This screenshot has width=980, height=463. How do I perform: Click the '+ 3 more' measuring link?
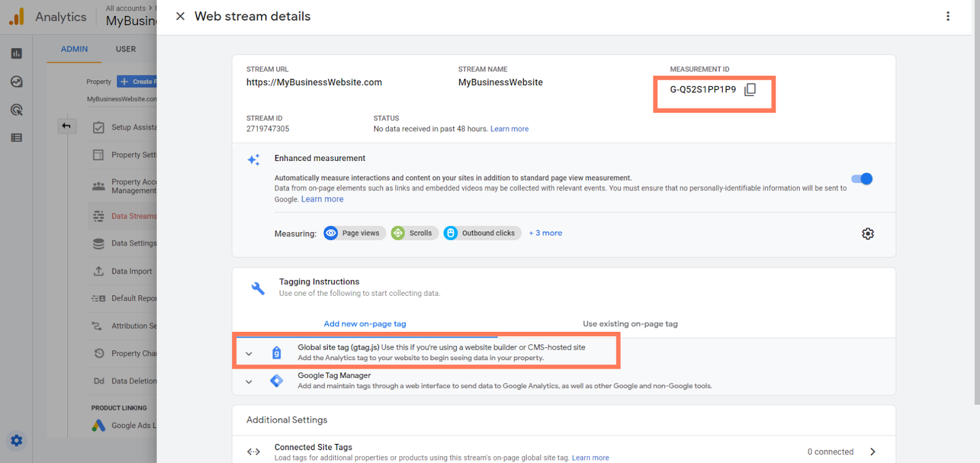(545, 233)
